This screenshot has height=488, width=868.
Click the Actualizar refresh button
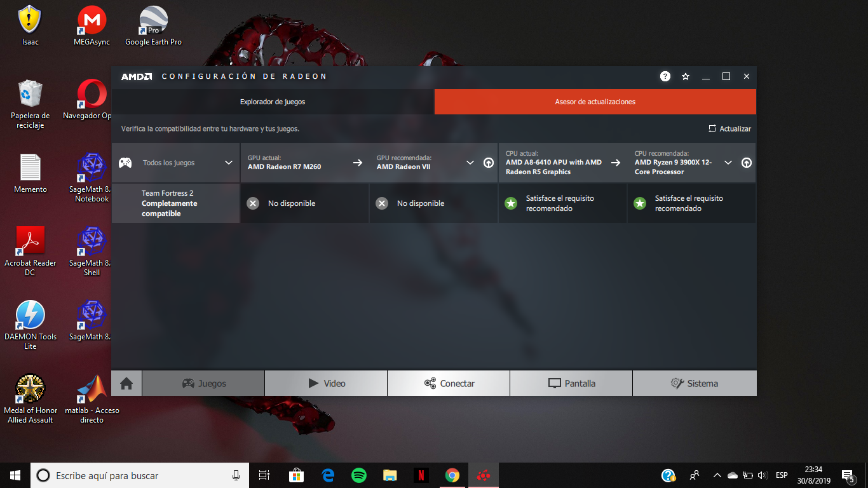[729, 128]
